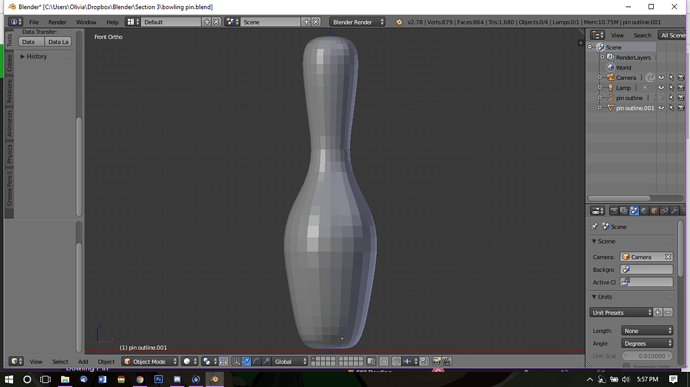Open the Help menu
This screenshot has width=690, height=387.
(112, 22)
